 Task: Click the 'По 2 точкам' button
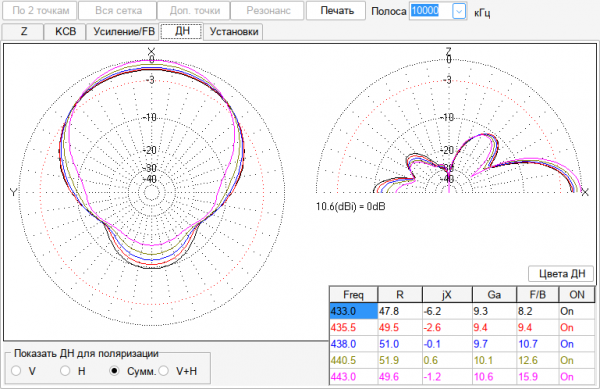pyautogui.click(x=40, y=10)
